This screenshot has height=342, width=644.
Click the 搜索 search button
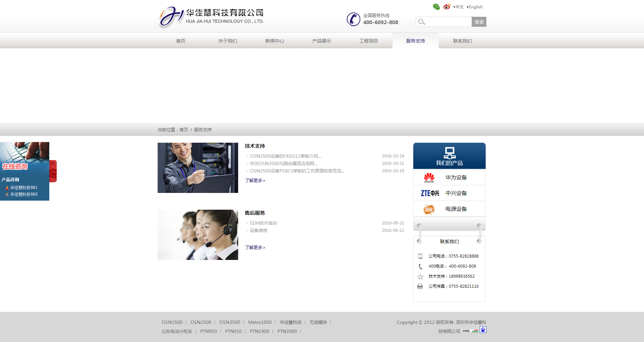click(479, 22)
